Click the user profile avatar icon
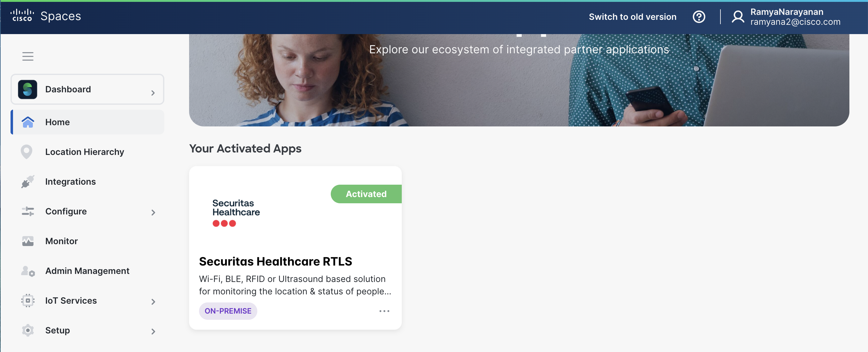The width and height of the screenshot is (868, 352). (737, 17)
